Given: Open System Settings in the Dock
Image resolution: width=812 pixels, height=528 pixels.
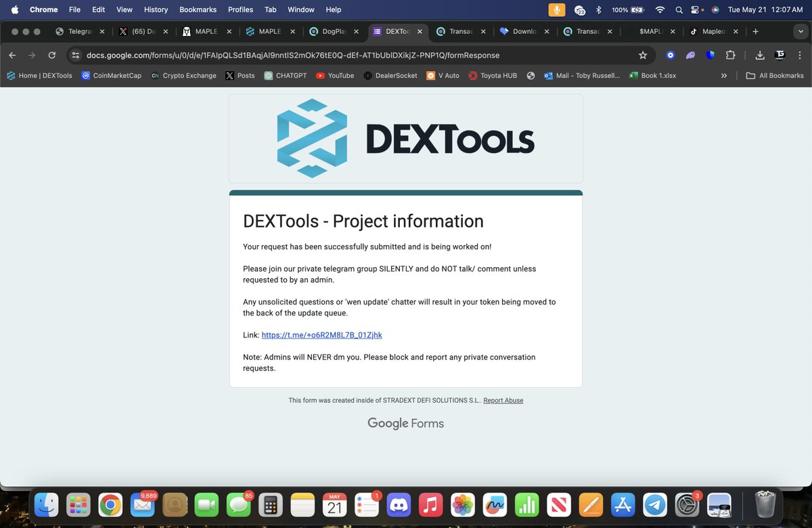Looking at the screenshot, I should (687, 505).
